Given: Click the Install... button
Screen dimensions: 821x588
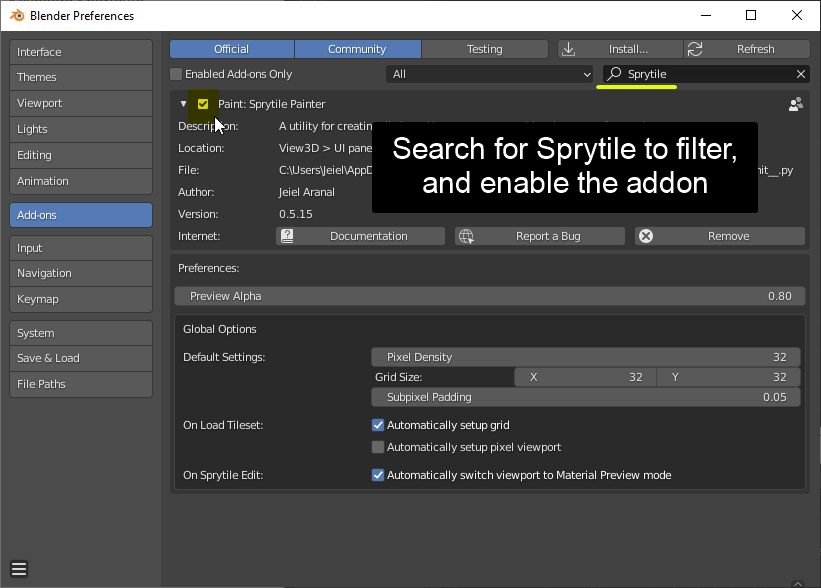Looking at the screenshot, I should (620, 49).
